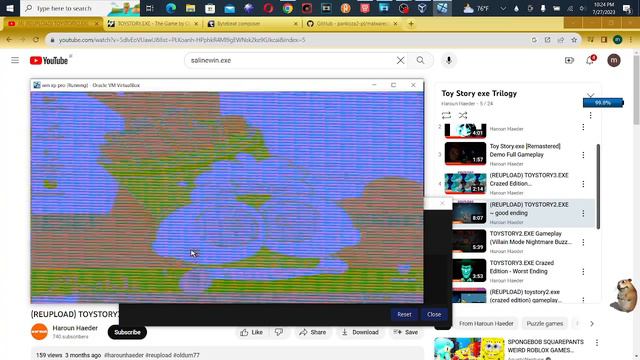Screen dimensions: 640x360
Task: Dislike the video
Action: tap(279, 332)
